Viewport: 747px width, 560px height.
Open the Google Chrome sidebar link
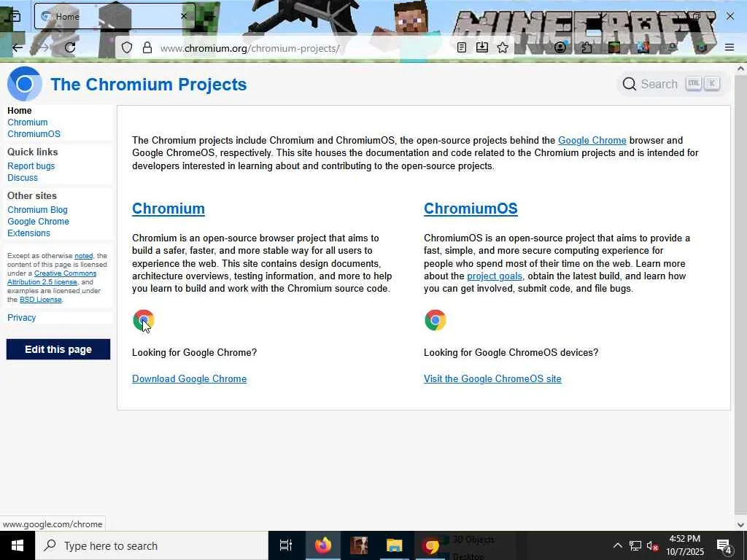38,222
